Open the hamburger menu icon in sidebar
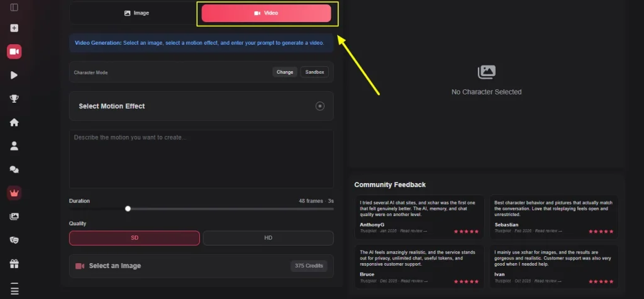Screen dimensions: 644x299 15,289
